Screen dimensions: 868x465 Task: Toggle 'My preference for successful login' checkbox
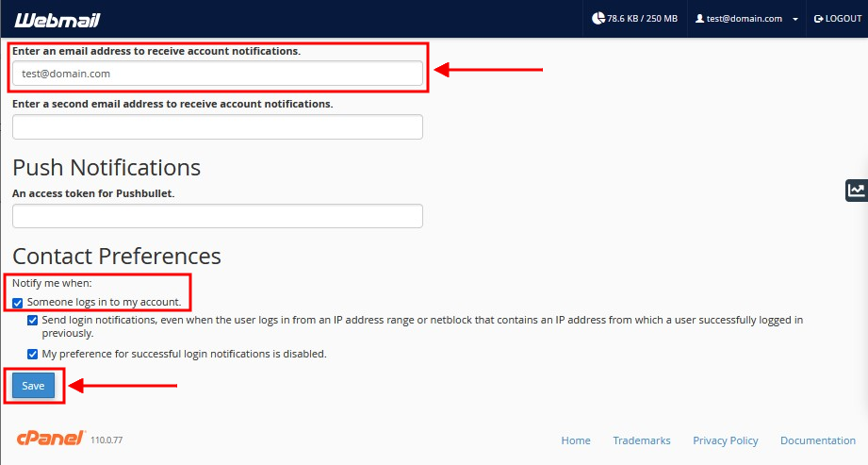(x=34, y=355)
